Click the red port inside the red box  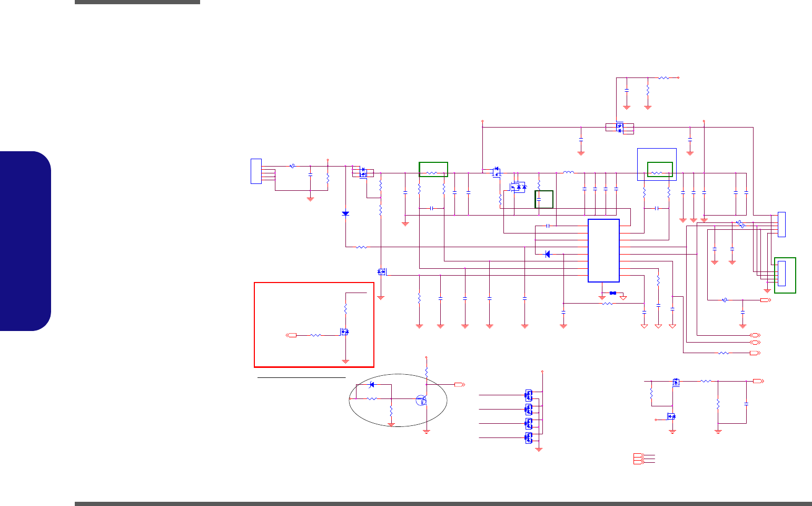tap(291, 335)
